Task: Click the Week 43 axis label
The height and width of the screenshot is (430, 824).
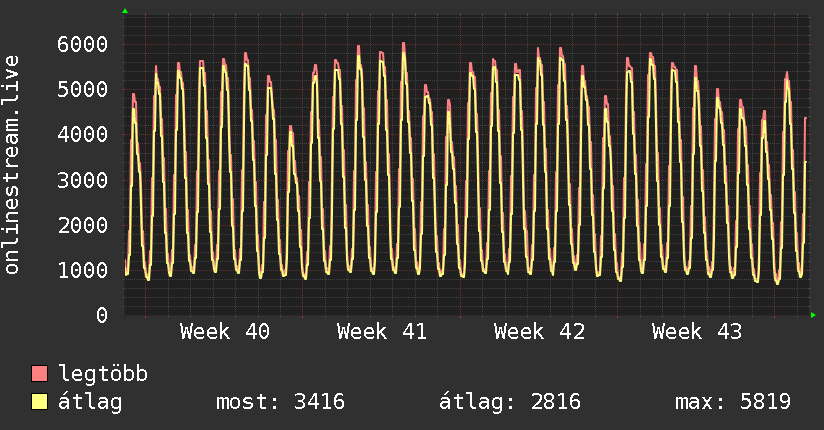Action: [696, 332]
